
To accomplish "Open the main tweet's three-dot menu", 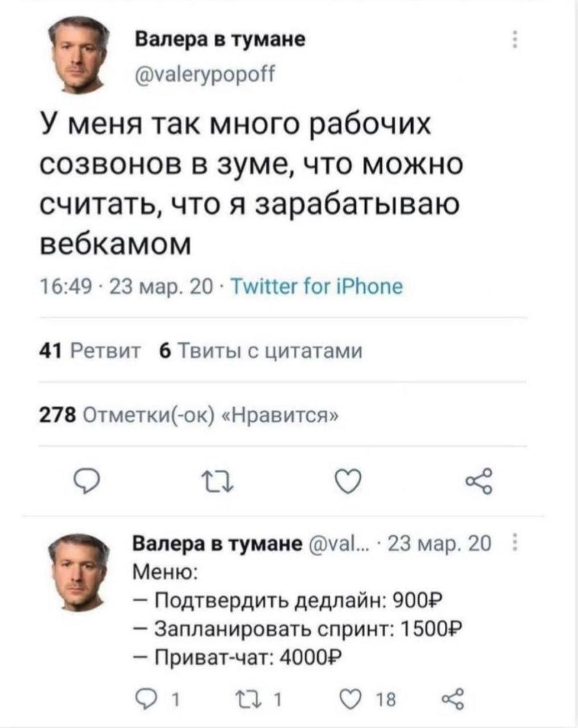I will click(514, 40).
